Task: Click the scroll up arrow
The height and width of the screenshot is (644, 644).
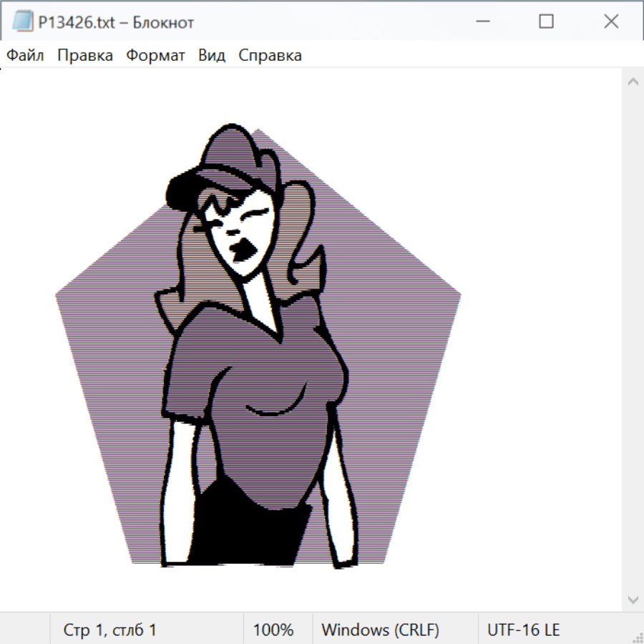Action: click(x=633, y=82)
